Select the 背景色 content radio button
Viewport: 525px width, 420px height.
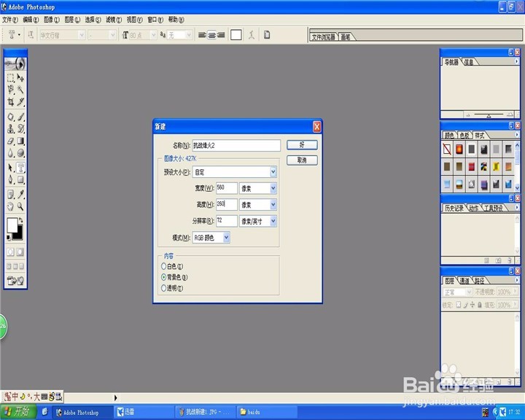click(x=164, y=277)
